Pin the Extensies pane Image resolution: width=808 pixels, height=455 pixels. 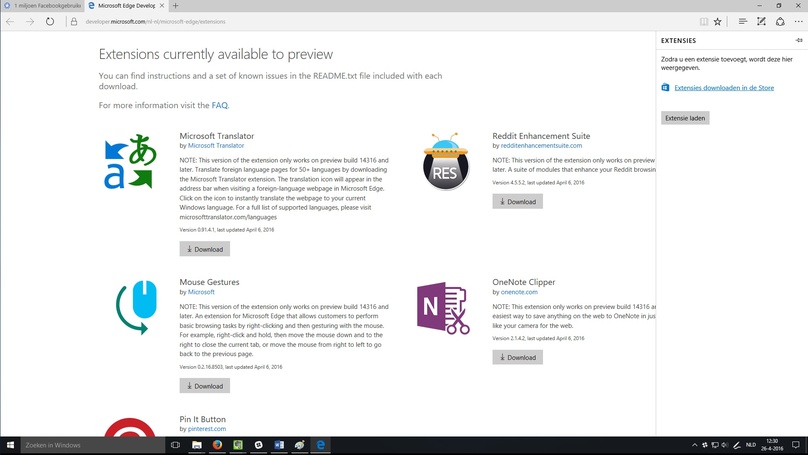pos(799,40)
